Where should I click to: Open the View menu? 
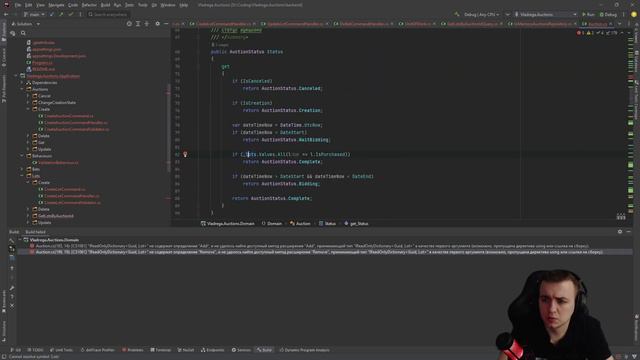tap(40, 5)
